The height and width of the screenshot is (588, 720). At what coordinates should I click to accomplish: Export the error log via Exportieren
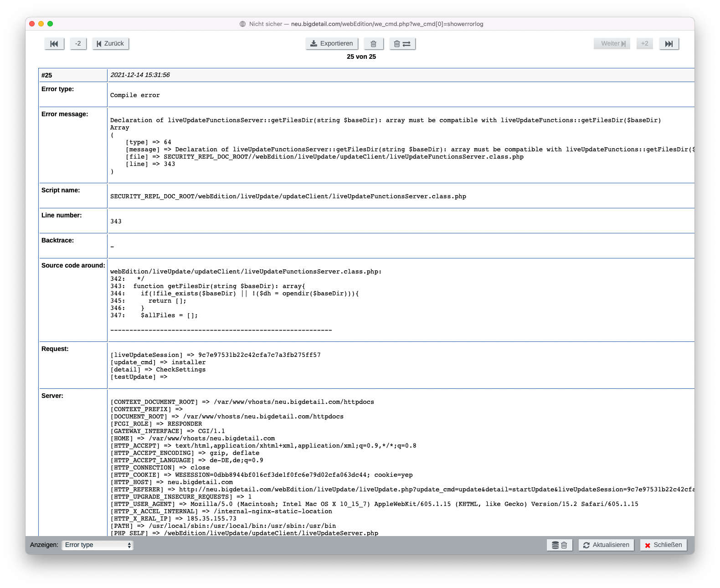click(x=332, y=44)
